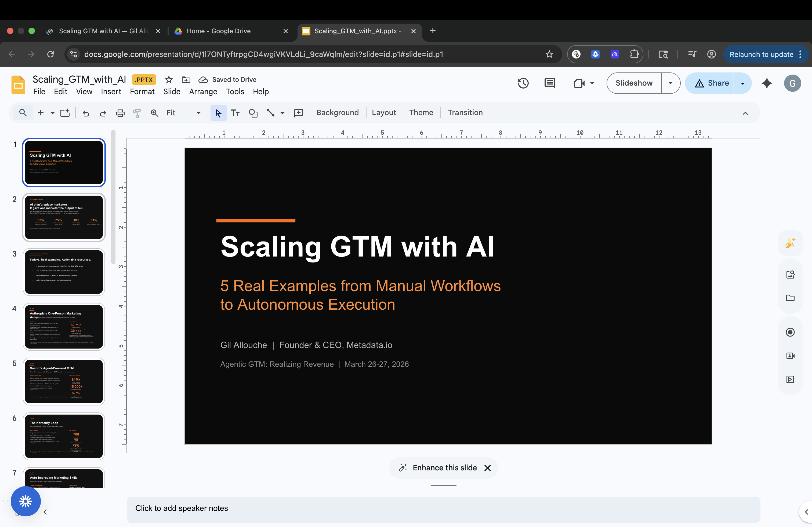Open the Layout options
Viewport: 812px width, 527px height.
tap(384, 112)
